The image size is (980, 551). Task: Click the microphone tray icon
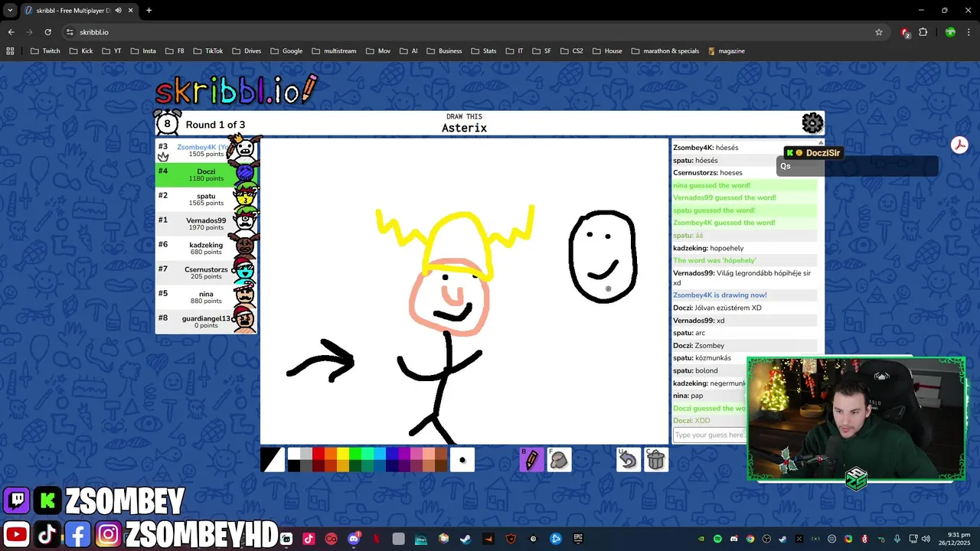point(897,539)
